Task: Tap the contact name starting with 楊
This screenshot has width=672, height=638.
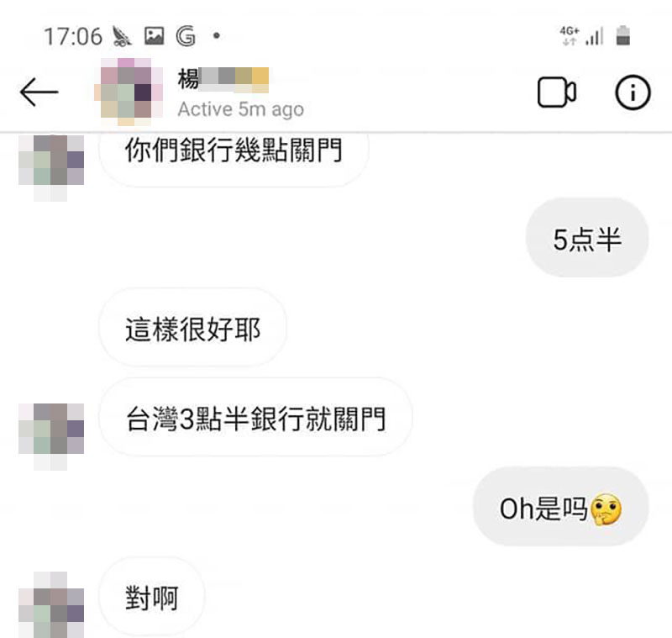Action: tap(223, 80)
